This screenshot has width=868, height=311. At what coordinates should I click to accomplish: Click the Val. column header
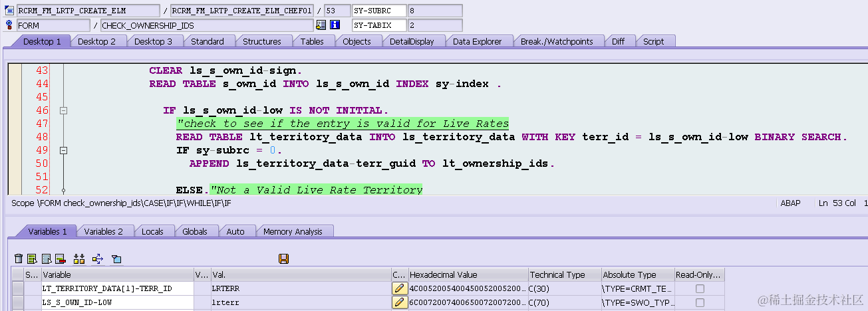point(301,274)
